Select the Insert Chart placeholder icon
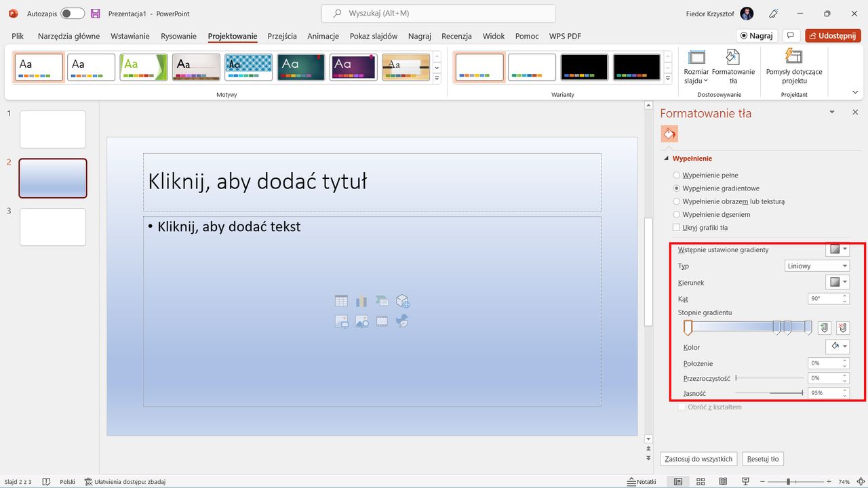 point(361,300)
